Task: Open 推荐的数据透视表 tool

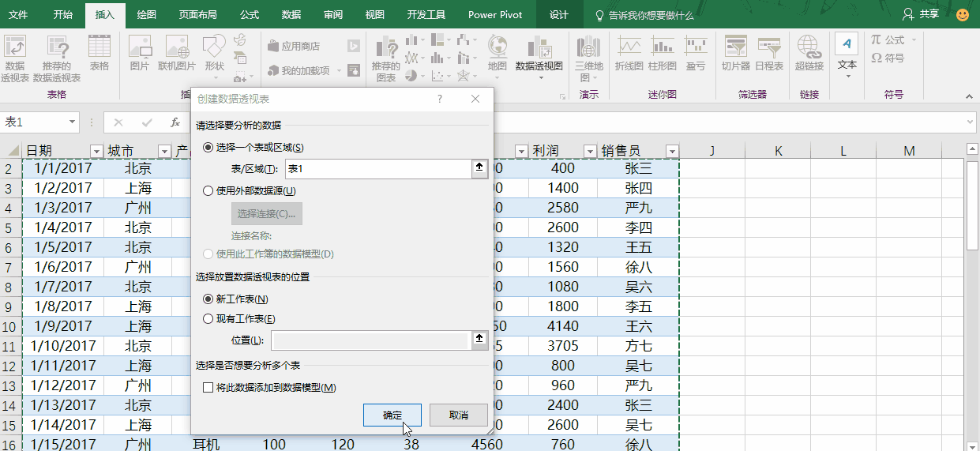Action: click(x=56, y=58)
